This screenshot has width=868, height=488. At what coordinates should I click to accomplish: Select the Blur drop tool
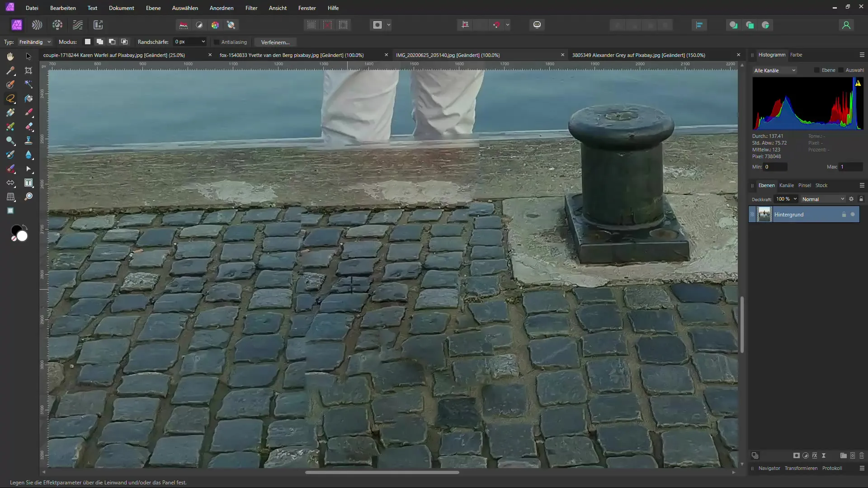click(28, 155)
